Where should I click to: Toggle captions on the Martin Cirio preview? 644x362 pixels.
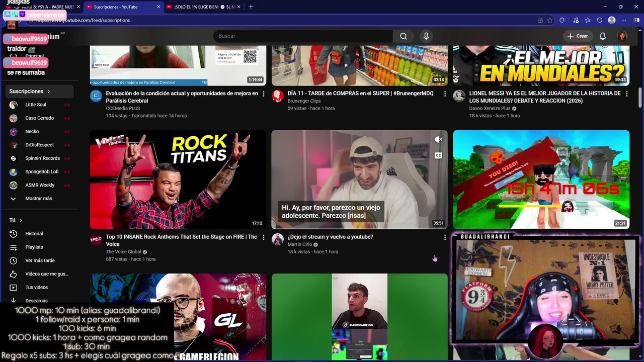point(438,156)
